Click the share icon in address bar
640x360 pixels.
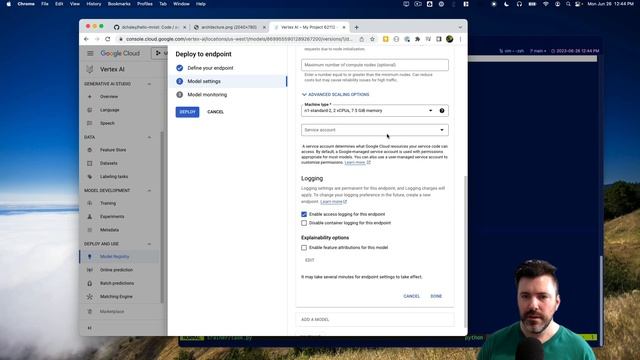(362, 39)
